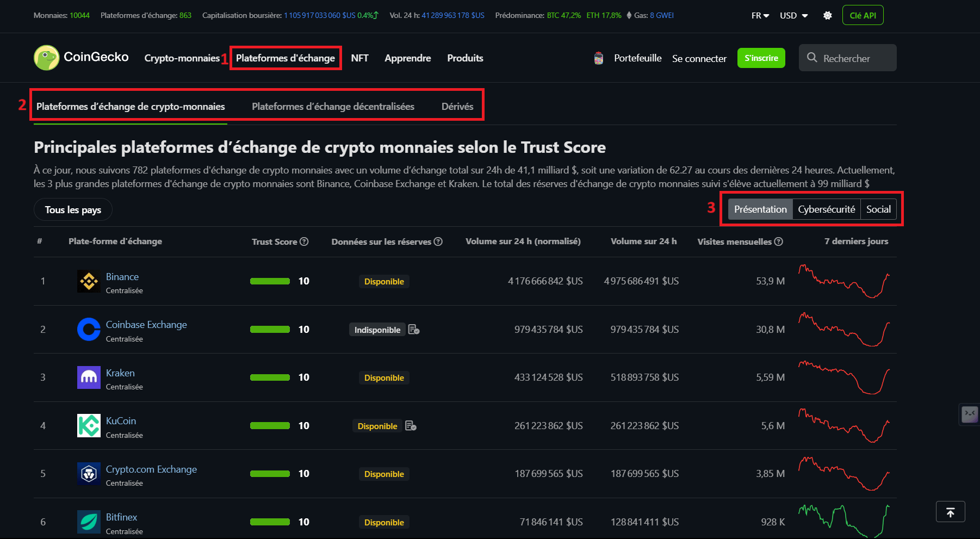Click the market cap trend arrow icon
Image resolution: width=980 pixels, height=539 pixels.
coord(376,15)
